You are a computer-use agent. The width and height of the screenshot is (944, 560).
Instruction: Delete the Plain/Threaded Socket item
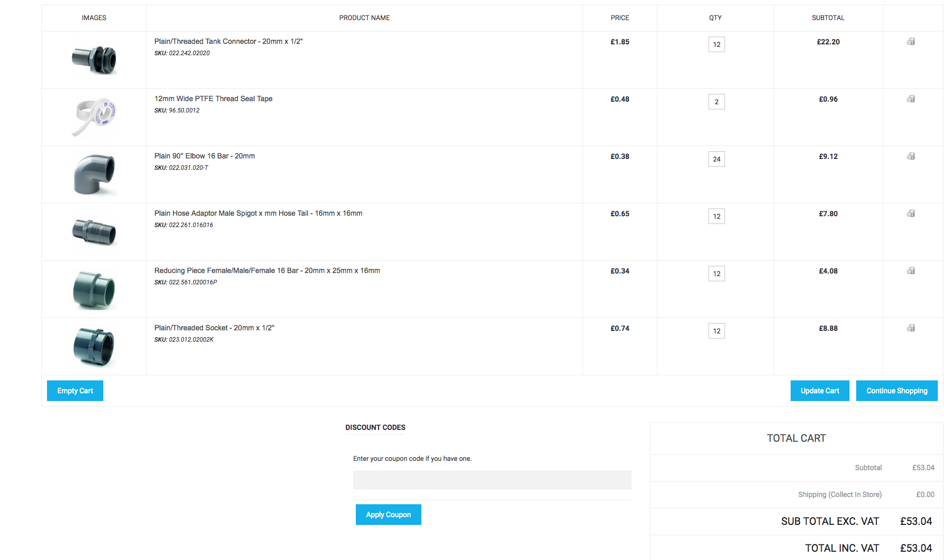point(911,328)
